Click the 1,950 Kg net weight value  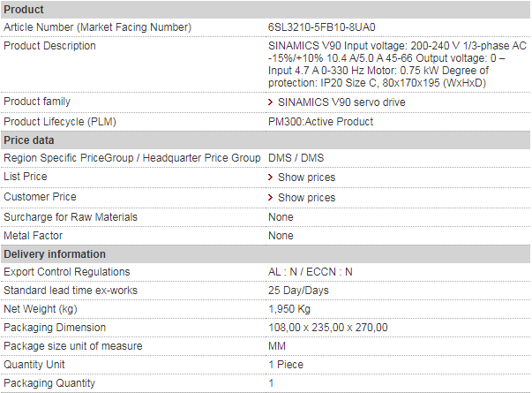[x=289, y=309]
